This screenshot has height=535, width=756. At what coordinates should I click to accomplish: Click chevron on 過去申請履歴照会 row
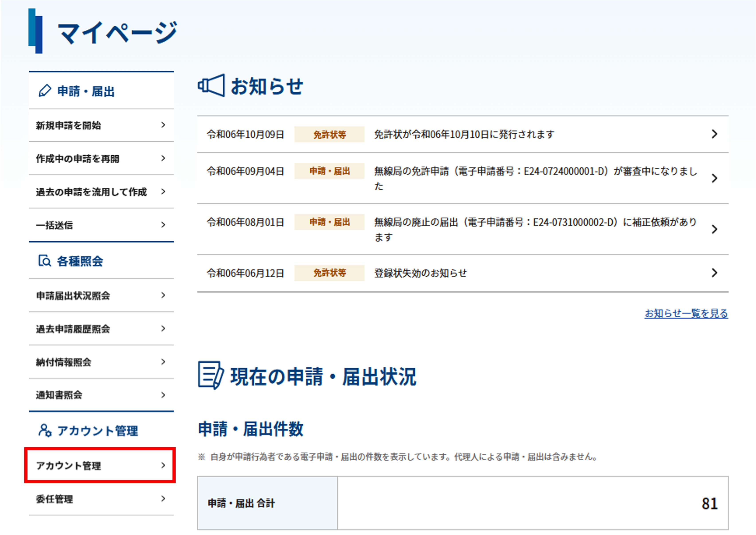coord(163,329)
